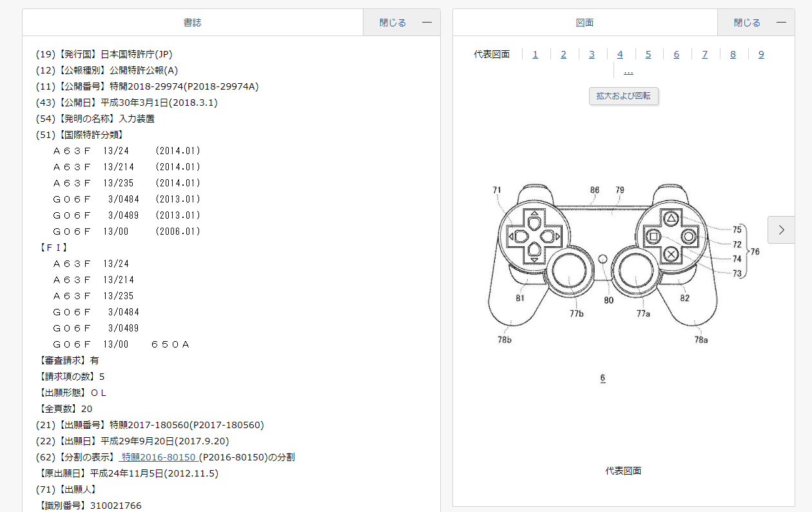Click invention title 入力装置 text
812x512 pixels.
point(137,119)
